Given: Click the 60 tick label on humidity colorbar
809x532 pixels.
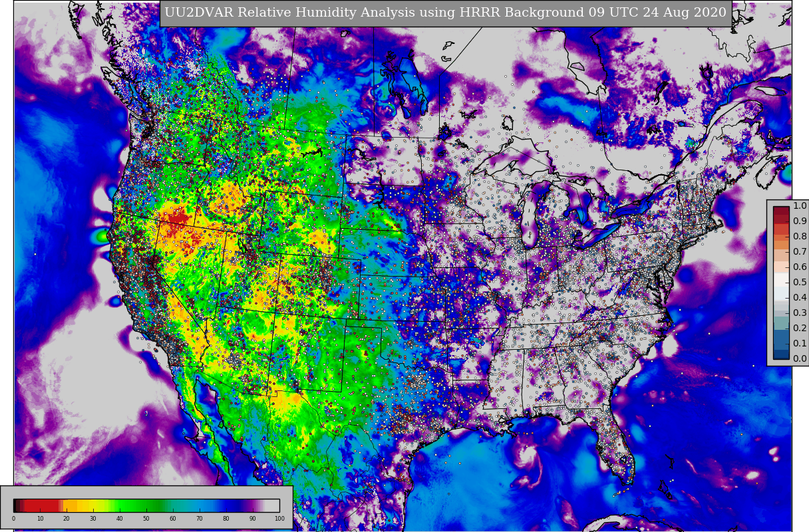Looking at the screenshot, I should pos(173,518).
